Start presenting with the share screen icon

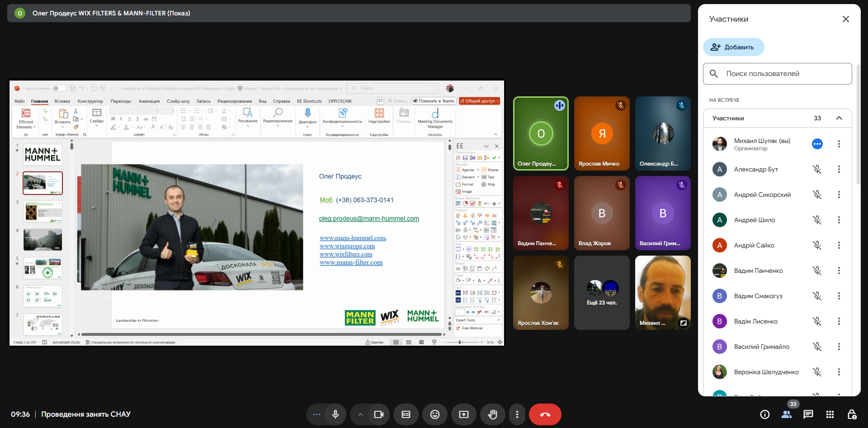tap(464, 414)
